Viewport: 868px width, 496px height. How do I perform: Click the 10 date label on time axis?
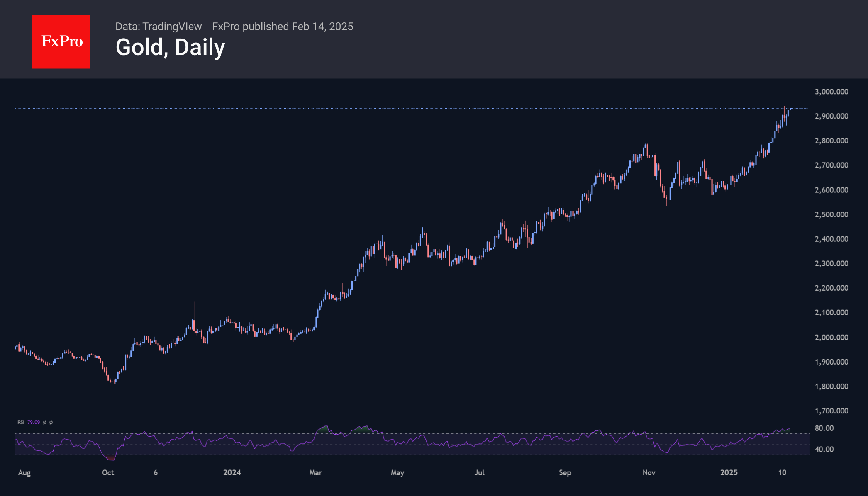click(x=782, y=472)
